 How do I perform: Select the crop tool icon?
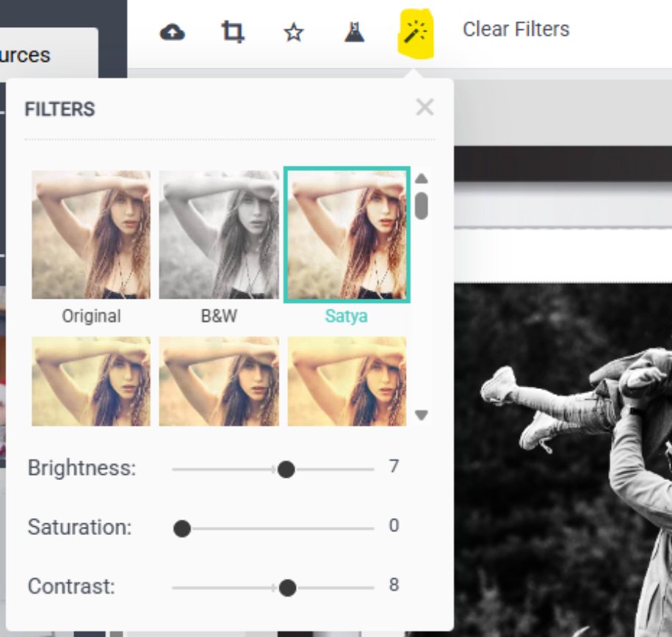tap(233, 32)
